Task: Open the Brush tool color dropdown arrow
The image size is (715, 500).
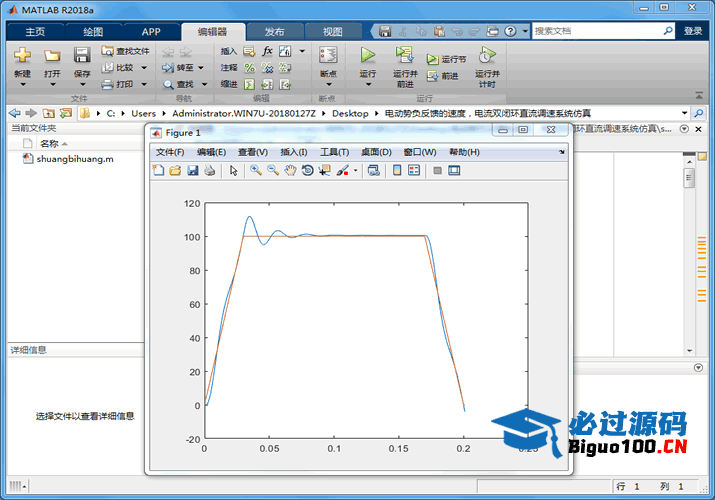Action: (355, 171)
